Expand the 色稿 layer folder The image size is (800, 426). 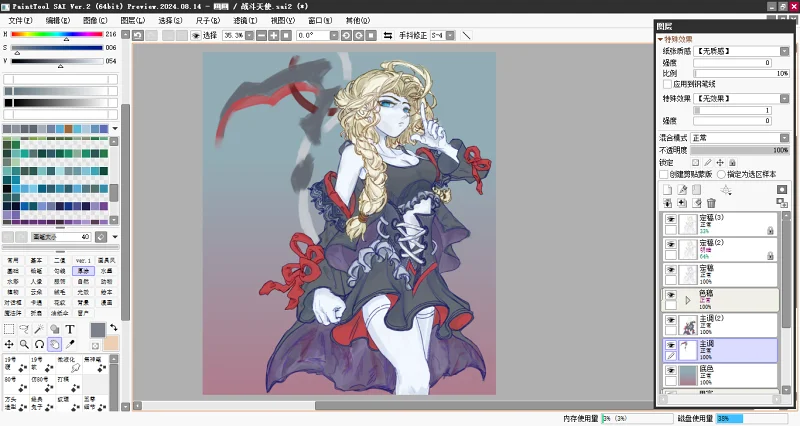pyautogui.click(x=686, y=299)
